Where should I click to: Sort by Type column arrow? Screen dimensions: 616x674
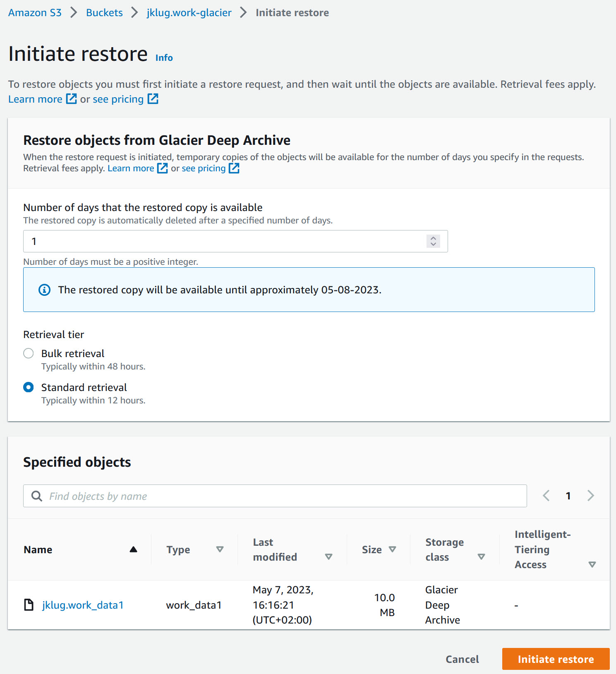pos(220,549)
